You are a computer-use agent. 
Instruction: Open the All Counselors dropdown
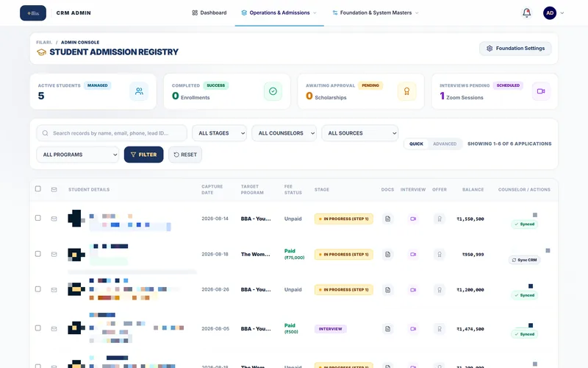(284, 133)
